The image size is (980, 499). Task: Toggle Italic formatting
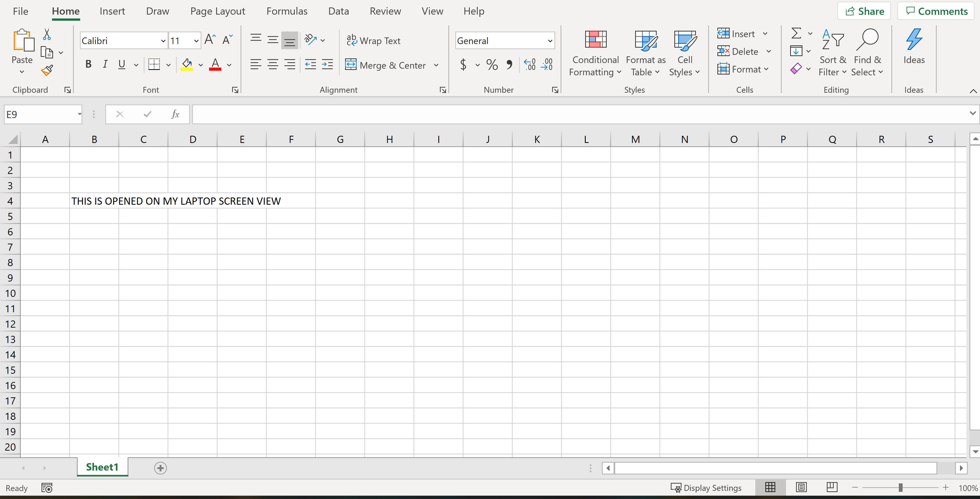click(x=105, y=64)
